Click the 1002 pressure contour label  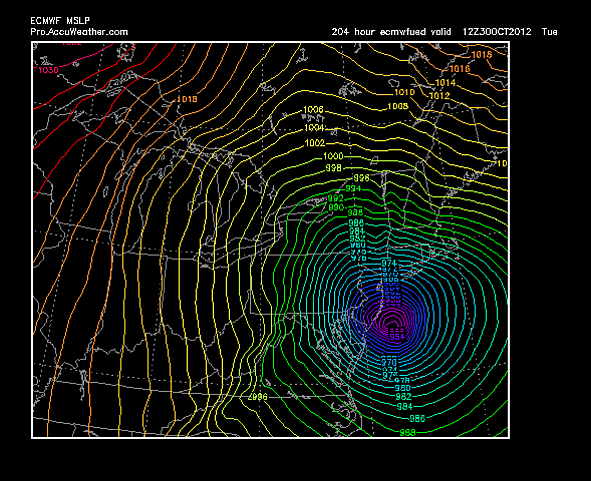315,143
